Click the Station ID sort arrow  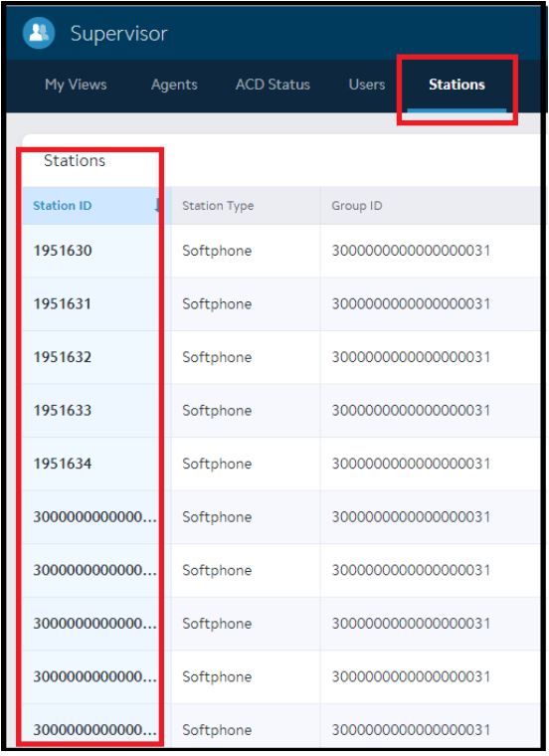pos(157,206)
